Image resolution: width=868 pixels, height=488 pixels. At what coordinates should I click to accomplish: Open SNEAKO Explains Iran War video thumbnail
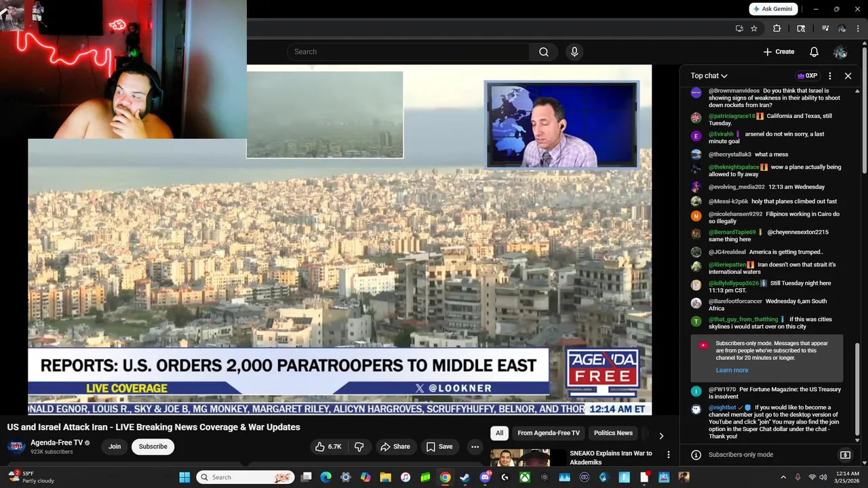tap(527, 457)
